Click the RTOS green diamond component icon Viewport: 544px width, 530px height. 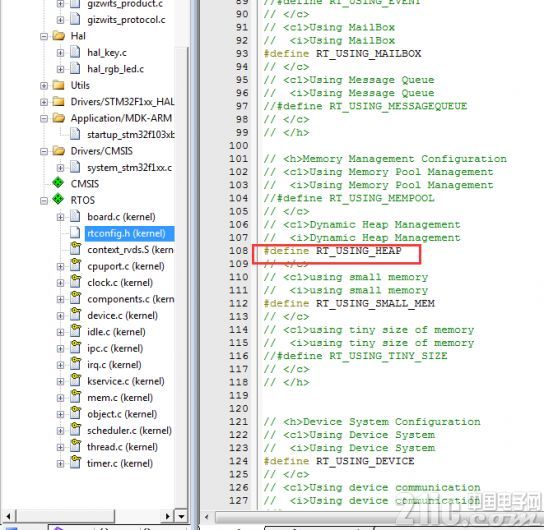[x=58, y=199]
